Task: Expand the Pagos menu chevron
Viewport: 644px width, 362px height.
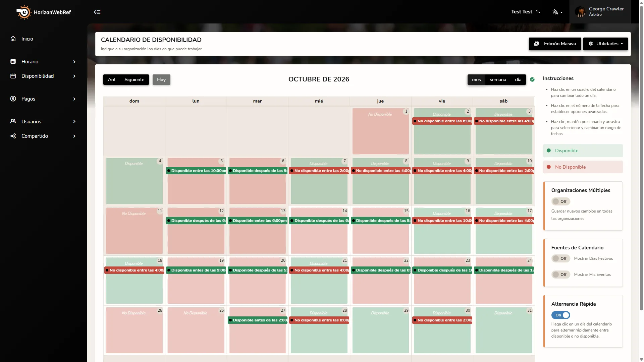Action: point(74,99)
